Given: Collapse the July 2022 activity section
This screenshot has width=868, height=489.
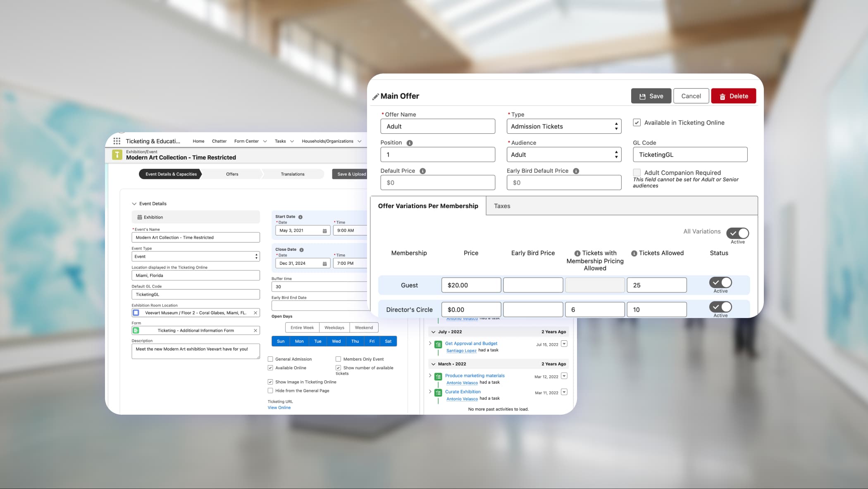Looking at the screenshot, I should (x=433, y=332).
